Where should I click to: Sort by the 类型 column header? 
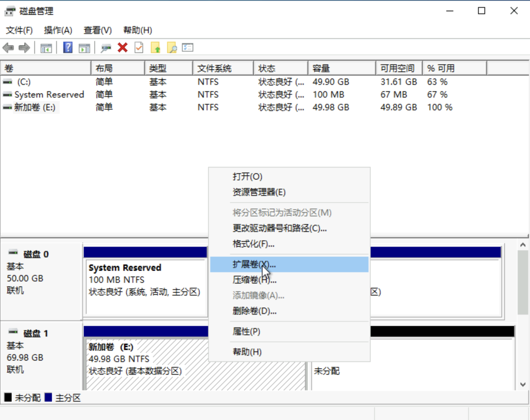pyautogui.click(x=169, y=68)
